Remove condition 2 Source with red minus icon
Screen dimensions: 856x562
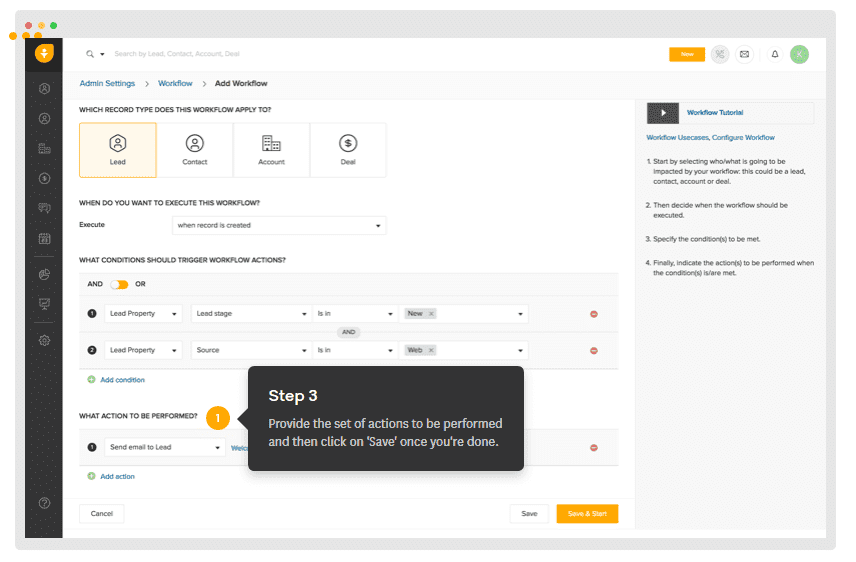point(594,351)
